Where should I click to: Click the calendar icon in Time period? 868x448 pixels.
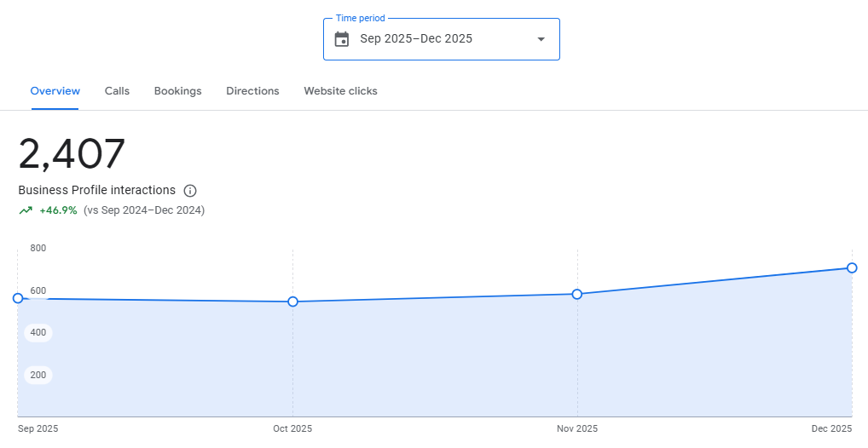[342, 39]
